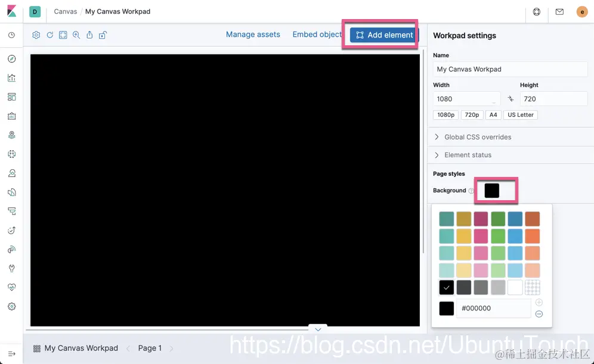This screenshot has height=364, width=594.
Task: Remove color from palette minus icon
Action: 539,314
